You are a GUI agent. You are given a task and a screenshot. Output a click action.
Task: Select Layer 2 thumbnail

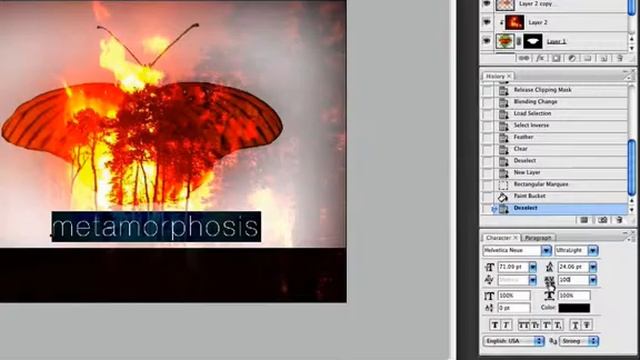pos(515,22)
